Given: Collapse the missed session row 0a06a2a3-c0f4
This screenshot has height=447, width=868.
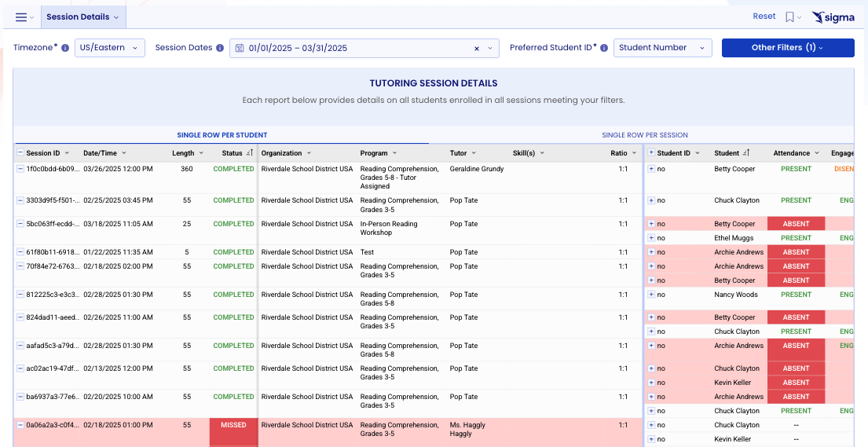Looking at the screenshot, I should pyautogui.click(x=20, y=425).
